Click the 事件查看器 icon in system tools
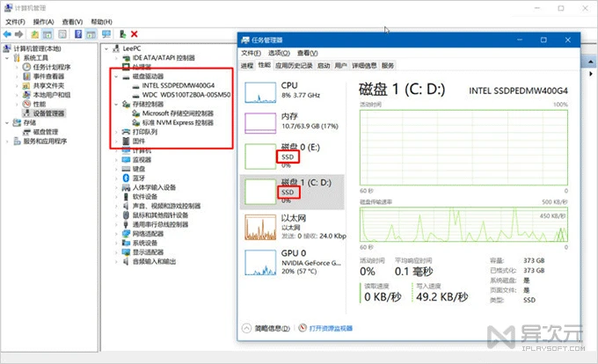598x364 pixels. [27, 76]
